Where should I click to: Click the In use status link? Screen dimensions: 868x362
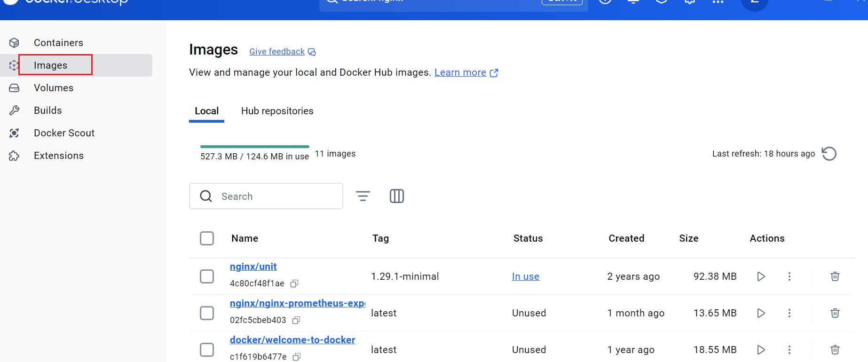click(526, 276)
